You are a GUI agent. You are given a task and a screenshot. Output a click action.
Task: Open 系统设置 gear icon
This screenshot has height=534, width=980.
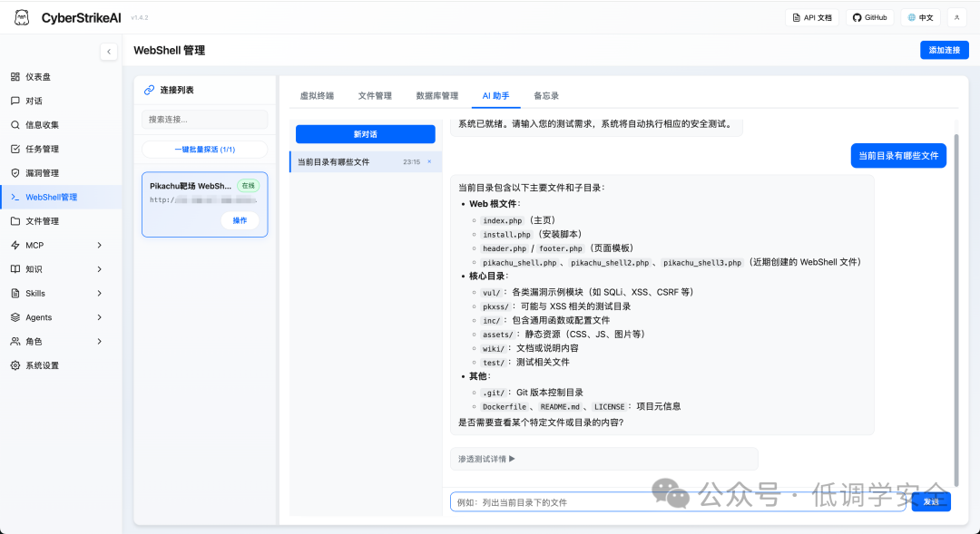coord(15,365)
